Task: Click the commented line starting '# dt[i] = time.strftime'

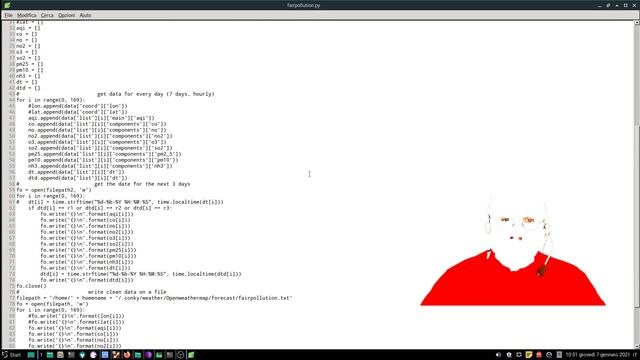Action: coord(120,202)
